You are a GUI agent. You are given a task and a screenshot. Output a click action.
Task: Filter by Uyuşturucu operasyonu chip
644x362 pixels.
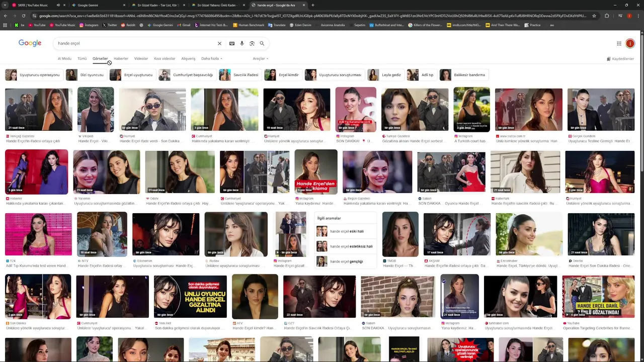pos(34,75)
